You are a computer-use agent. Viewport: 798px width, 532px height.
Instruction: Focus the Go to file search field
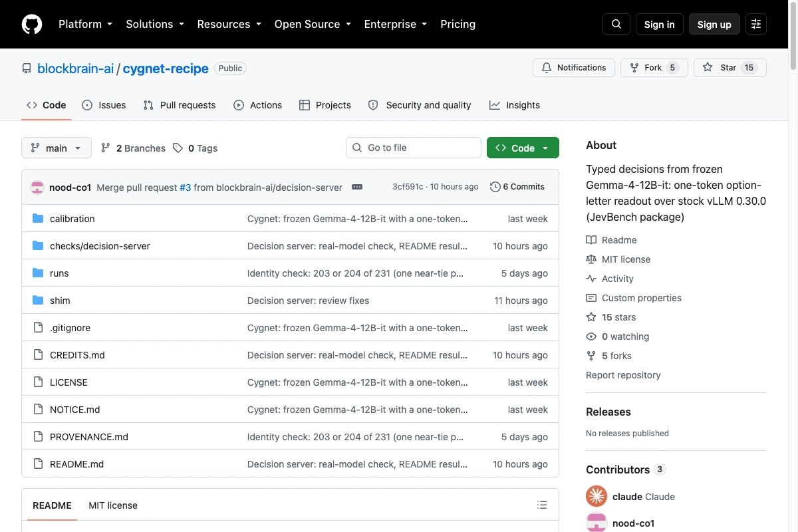point(414,148)
